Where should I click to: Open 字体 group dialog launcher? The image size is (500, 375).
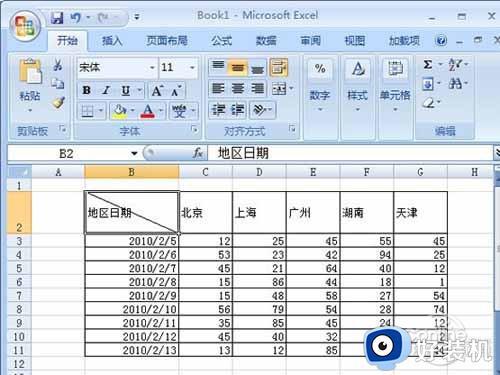[x=195, y=129]
